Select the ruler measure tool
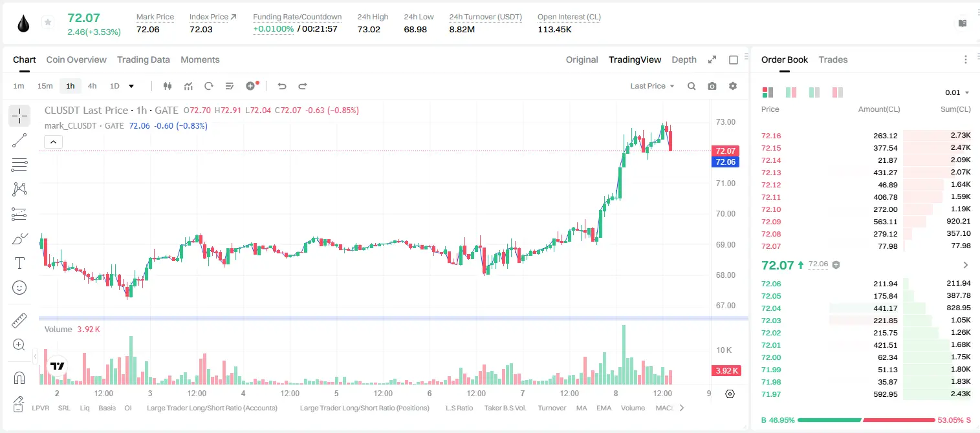This screenshot has height=433, width=980. [x=19, y=321]
